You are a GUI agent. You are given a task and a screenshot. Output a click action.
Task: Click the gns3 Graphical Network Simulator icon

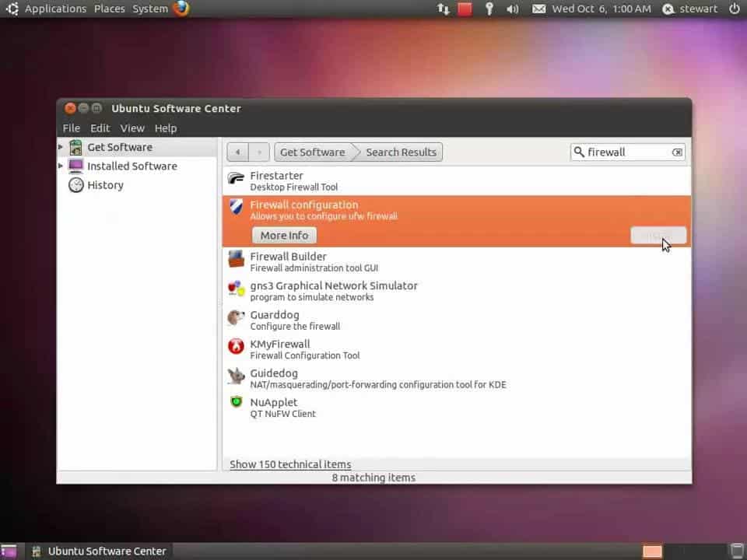pyautogui.click(x=236, y=288)
